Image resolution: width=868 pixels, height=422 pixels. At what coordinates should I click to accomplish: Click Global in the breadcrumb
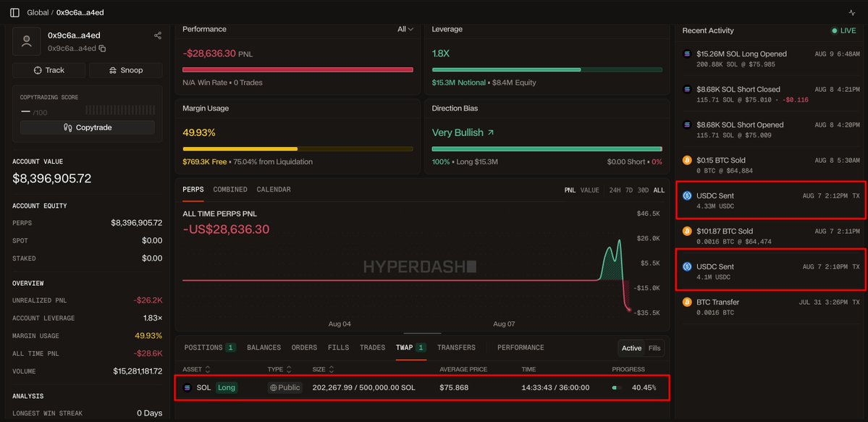(36, 12)
